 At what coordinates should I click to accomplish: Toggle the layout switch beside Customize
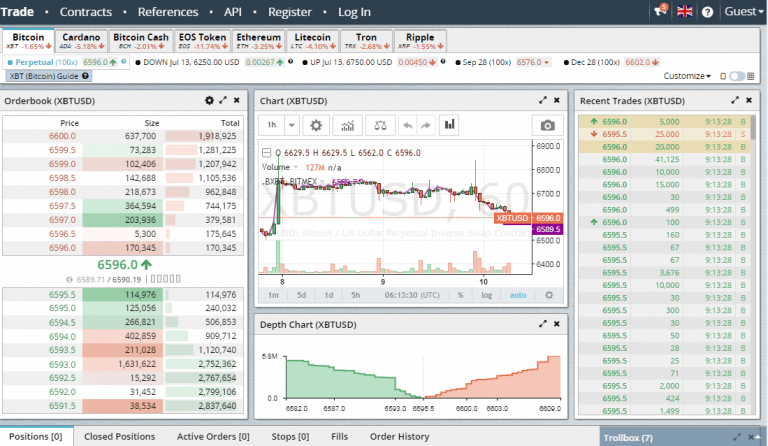pyautogui.click(x=736, y=76)
